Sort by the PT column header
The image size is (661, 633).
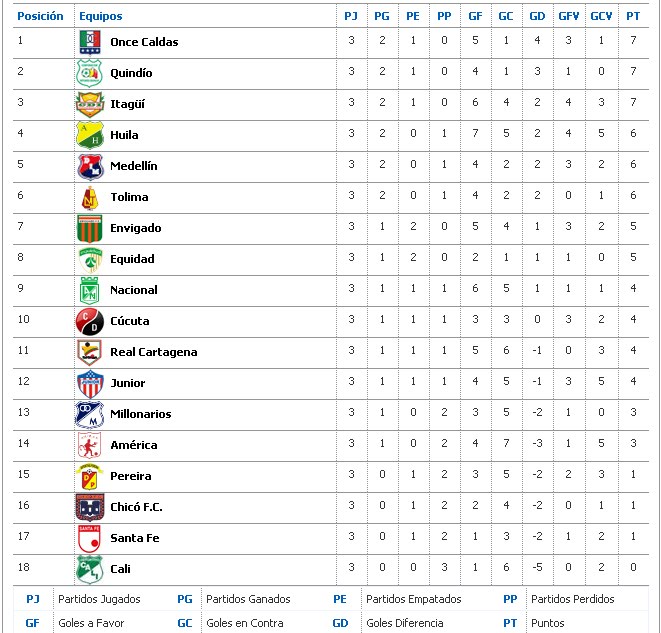tap(633, 16)
